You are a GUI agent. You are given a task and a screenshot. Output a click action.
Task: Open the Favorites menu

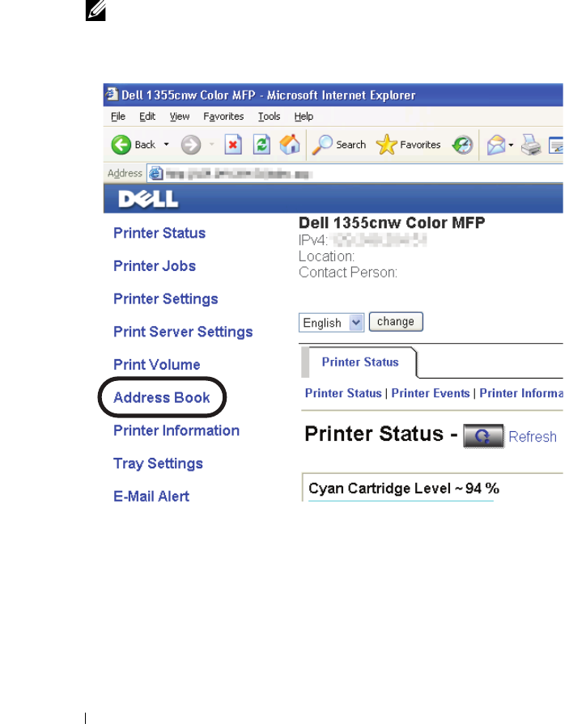tap(223, 116)
